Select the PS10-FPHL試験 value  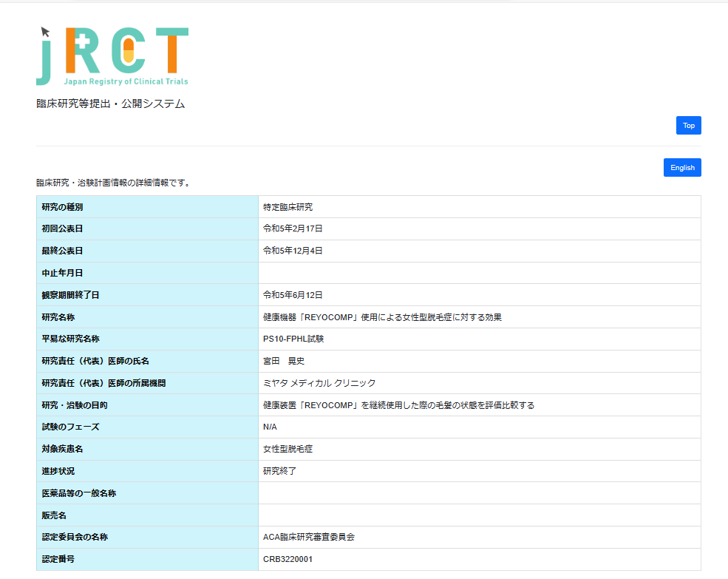point(293,339)
